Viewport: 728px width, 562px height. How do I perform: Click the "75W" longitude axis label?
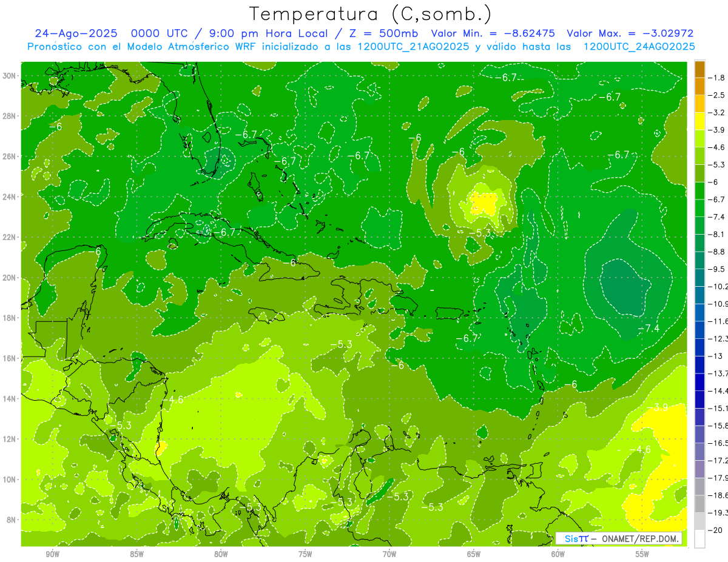[305, 554]
